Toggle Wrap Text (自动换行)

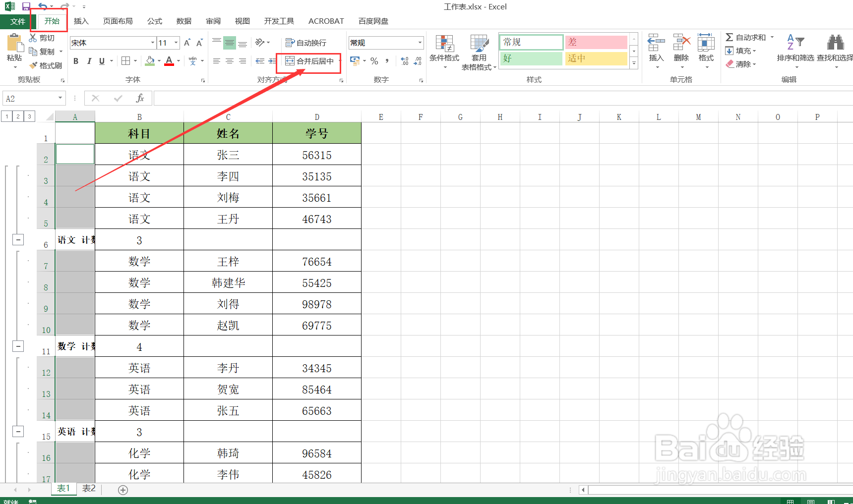point(306,43)
